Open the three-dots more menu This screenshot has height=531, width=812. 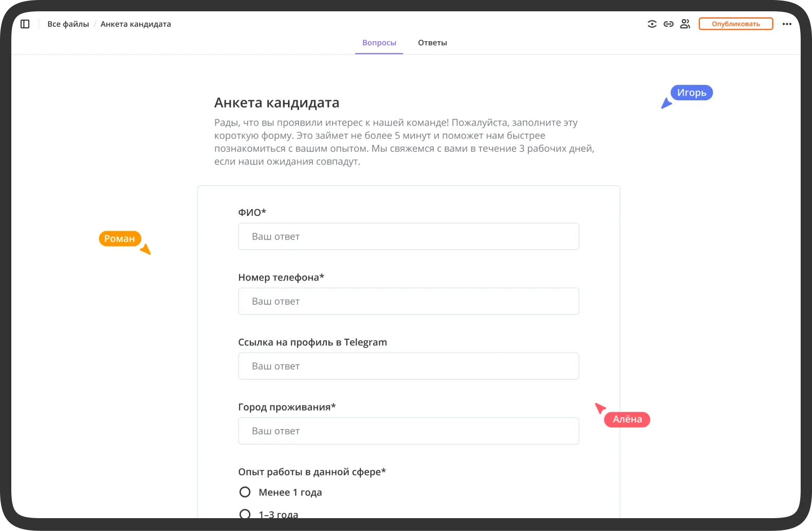[x=787, y=24]
